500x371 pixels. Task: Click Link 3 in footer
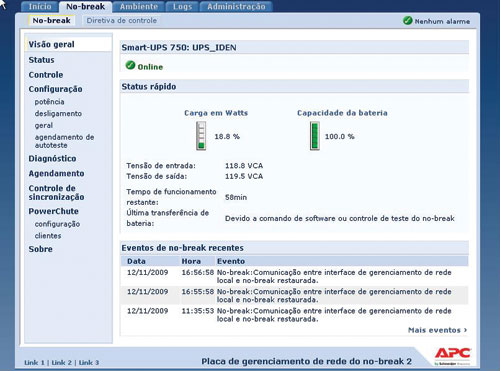click(x=89, y=363)
